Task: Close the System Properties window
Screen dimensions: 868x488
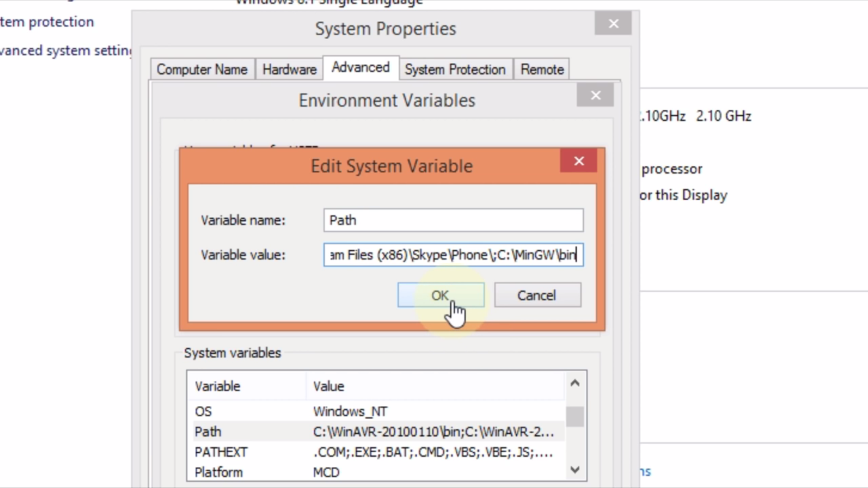Action: click(x=613, y=23)
